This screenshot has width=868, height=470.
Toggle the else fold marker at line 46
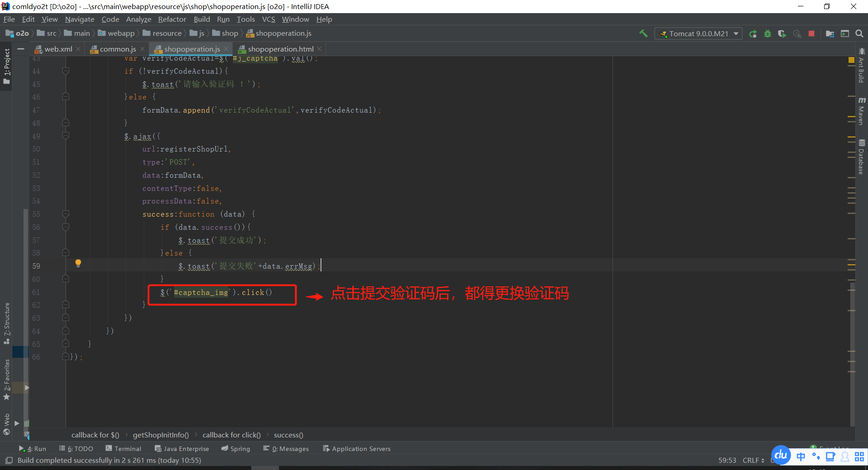(66, 96)
